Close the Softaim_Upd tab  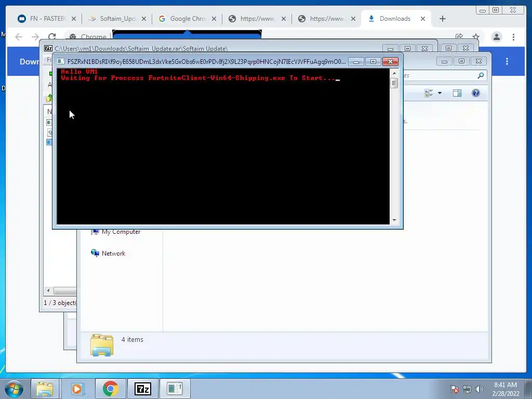(144, 19)
